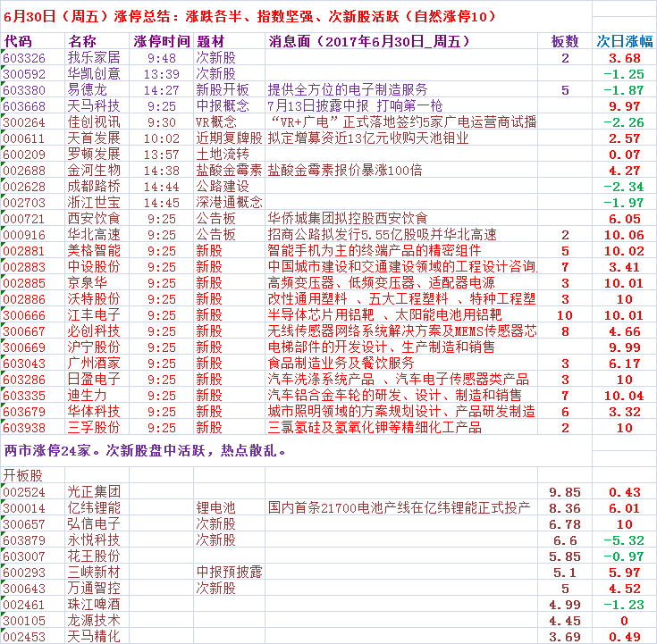Select the 华北高速 name cell

tap(97, 235)
